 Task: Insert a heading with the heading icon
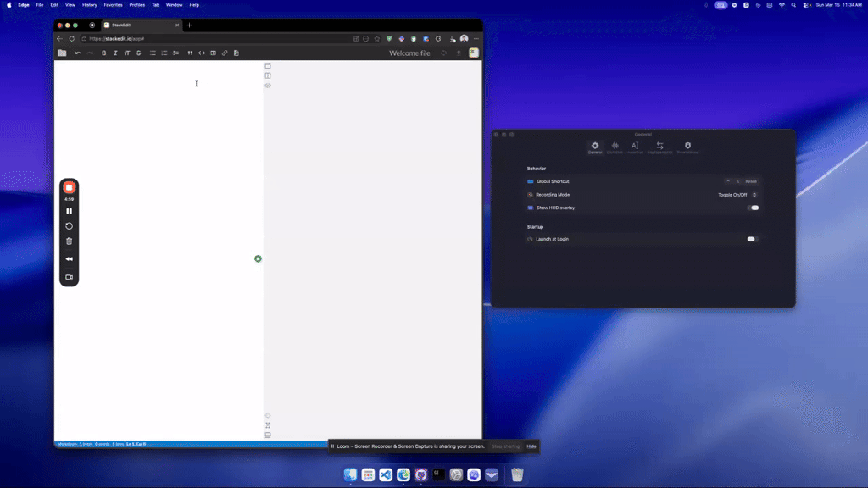(x=127, y=53)
